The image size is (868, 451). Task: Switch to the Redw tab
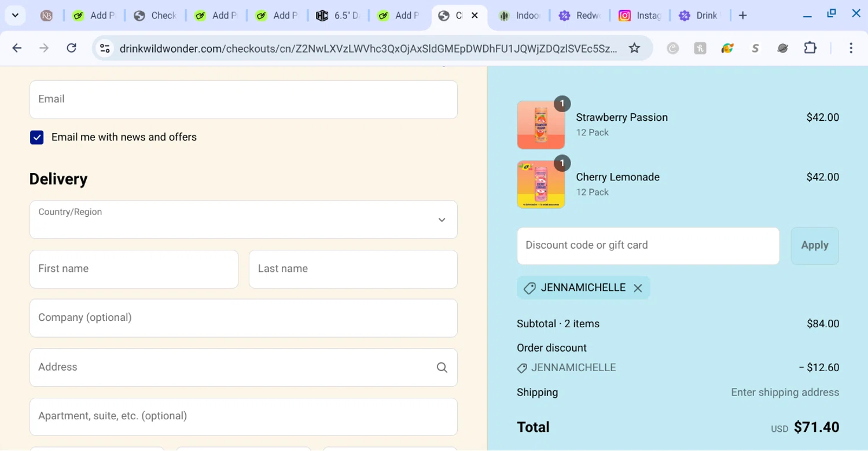(x=580, y=16)
